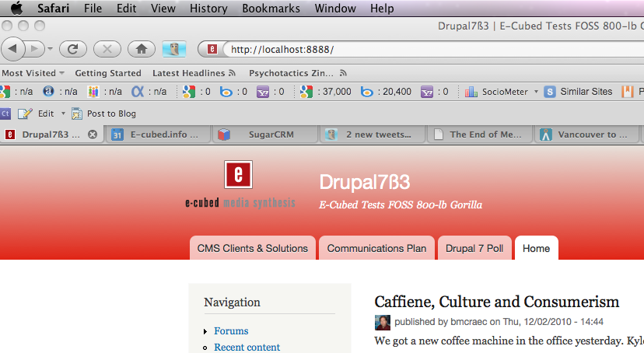Go back with the Back arrow button

pos(12,49)
